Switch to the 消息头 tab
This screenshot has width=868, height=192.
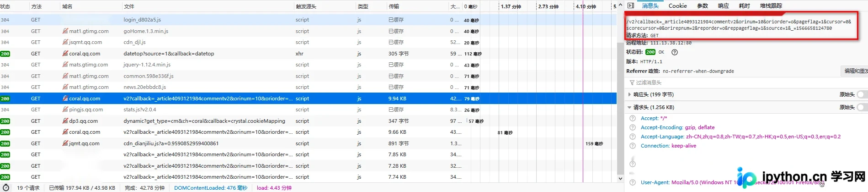(650, 5)
